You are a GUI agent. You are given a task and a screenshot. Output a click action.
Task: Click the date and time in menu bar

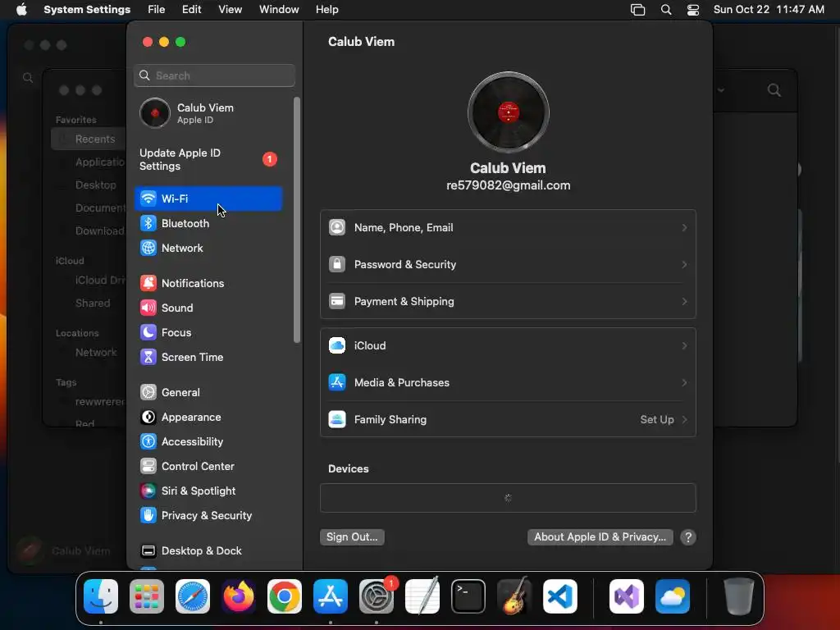(769, 9)
